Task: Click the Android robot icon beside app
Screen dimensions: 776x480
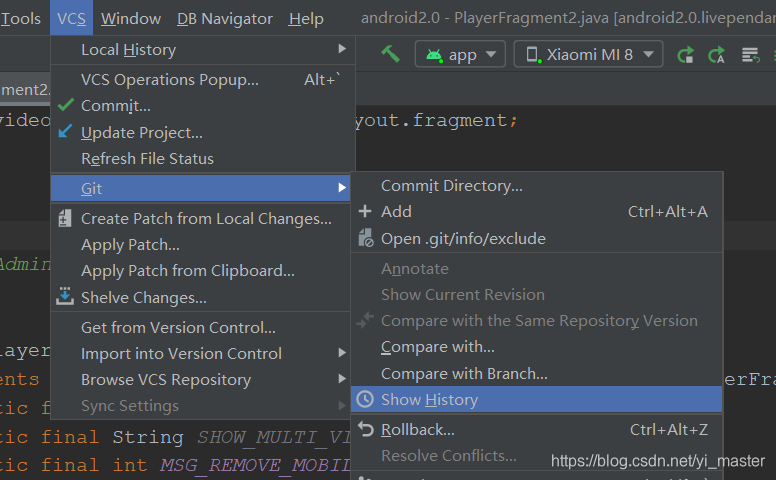Action: pos(434,54)
